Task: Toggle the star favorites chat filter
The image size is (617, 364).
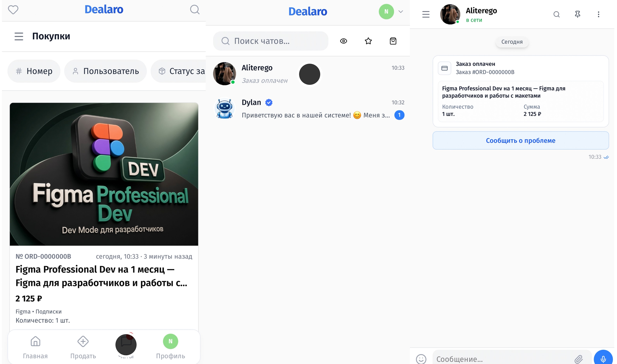Action: [368, 41]
